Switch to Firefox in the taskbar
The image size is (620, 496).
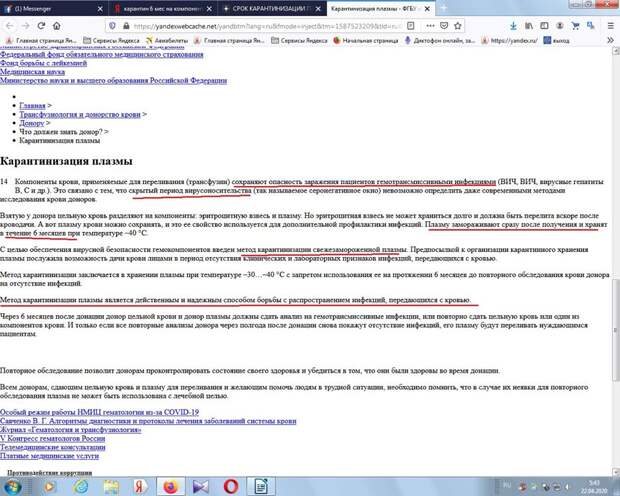[170, 487]
